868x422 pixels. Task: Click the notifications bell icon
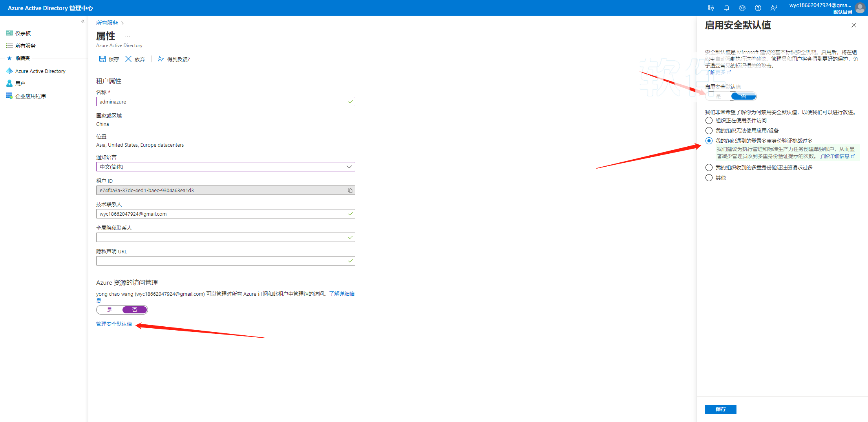726,8
